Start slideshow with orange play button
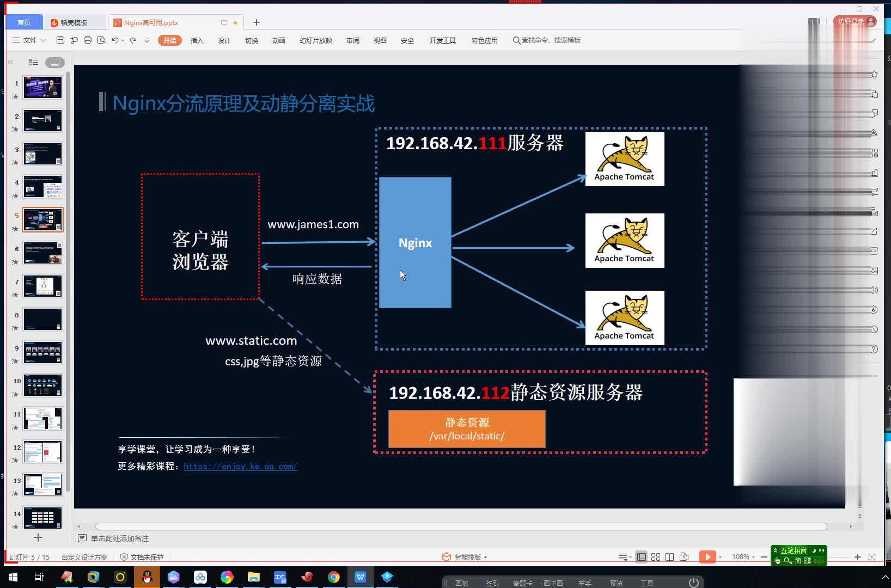The width and height of the screenshot is (891, 588). pos(707,557)
